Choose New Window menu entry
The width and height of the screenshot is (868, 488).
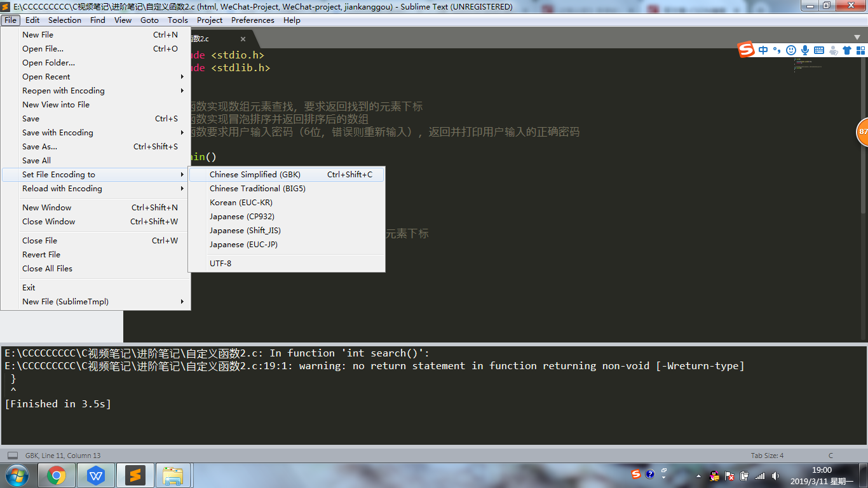pos(95,207)
